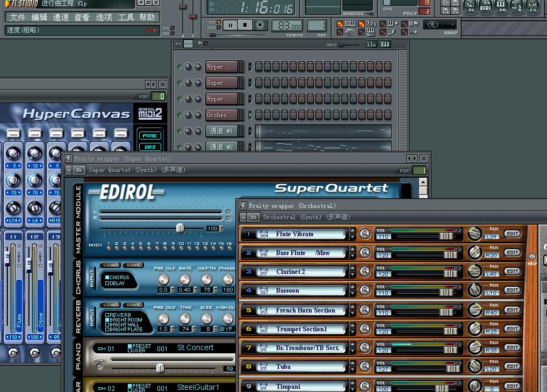Switch to PAT playback mode
This screenshot has height=392, width=547.
219,23
